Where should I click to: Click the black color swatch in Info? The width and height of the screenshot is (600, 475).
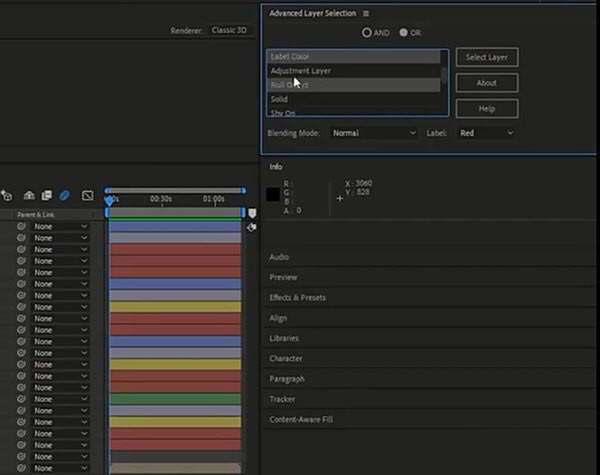(273, 194)
